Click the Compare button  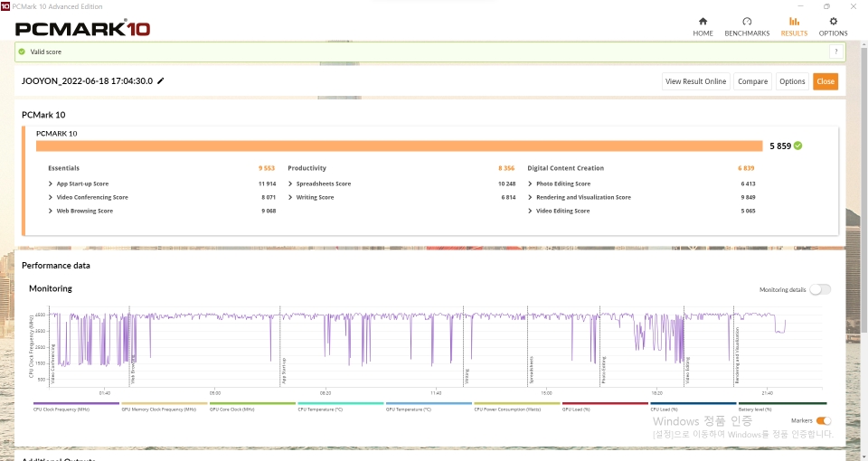[x=752, y=81]
